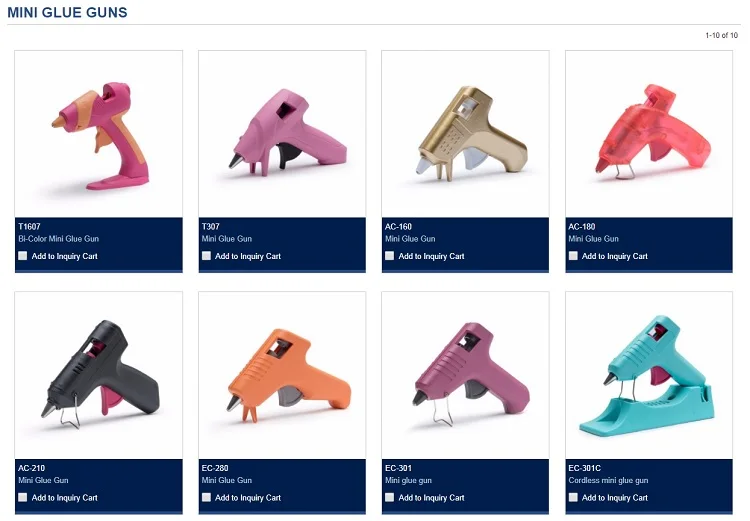Tick the T307 inquiry cart checkbox

click(206, 256)
